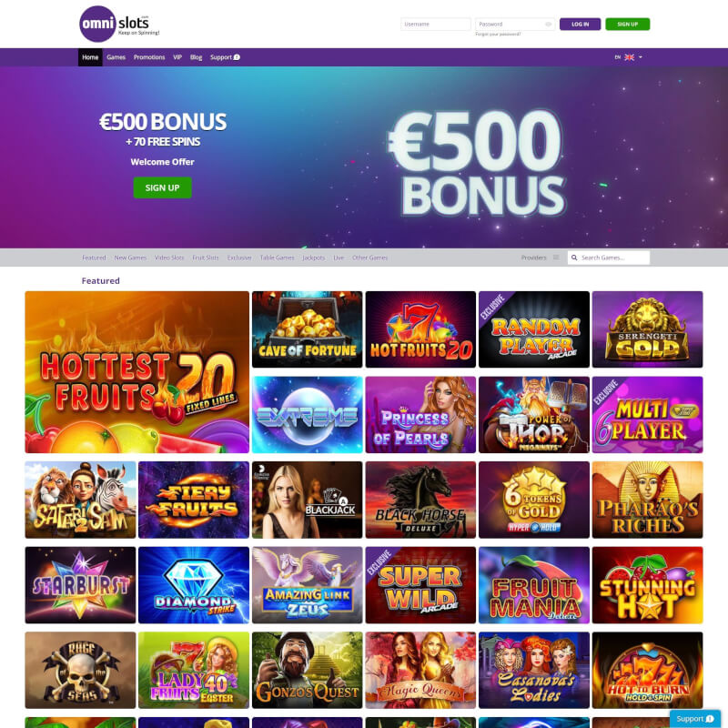This screenshot has height=728, width=728.
Task: Open the Hottest Fruits 20 featured tile
Action: pos(137,372)
